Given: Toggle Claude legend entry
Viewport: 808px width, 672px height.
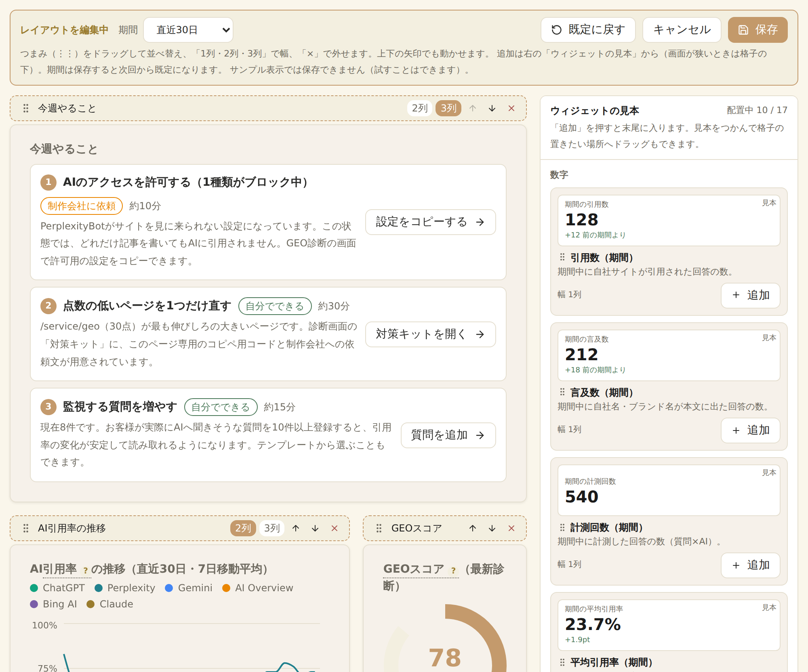Looking at the screenshot, I should click(110, 604).
